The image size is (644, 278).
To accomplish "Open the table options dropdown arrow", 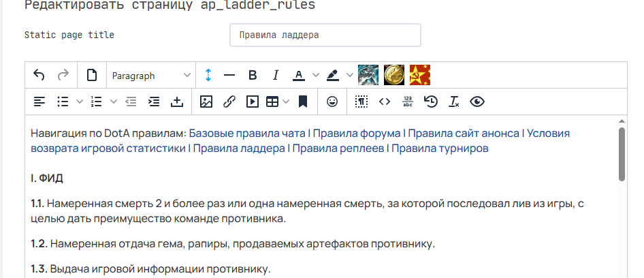I will pyautogui.click(x=287, y=102).
